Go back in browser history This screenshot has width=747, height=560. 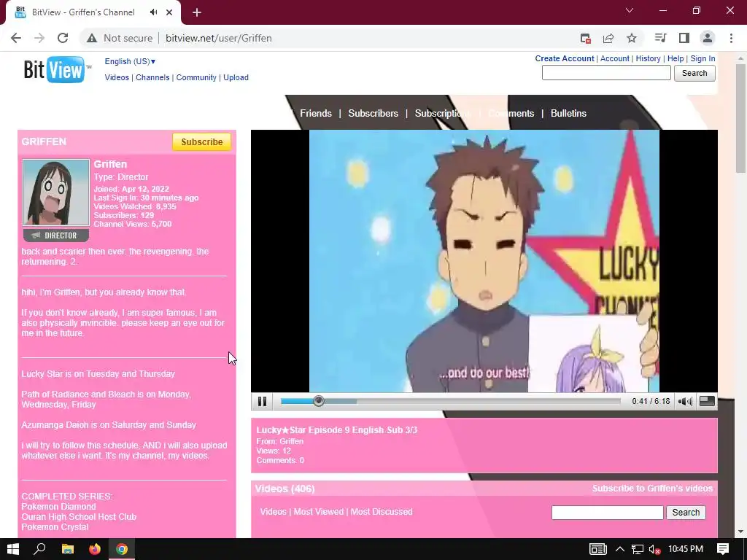[x=16, y=38]
